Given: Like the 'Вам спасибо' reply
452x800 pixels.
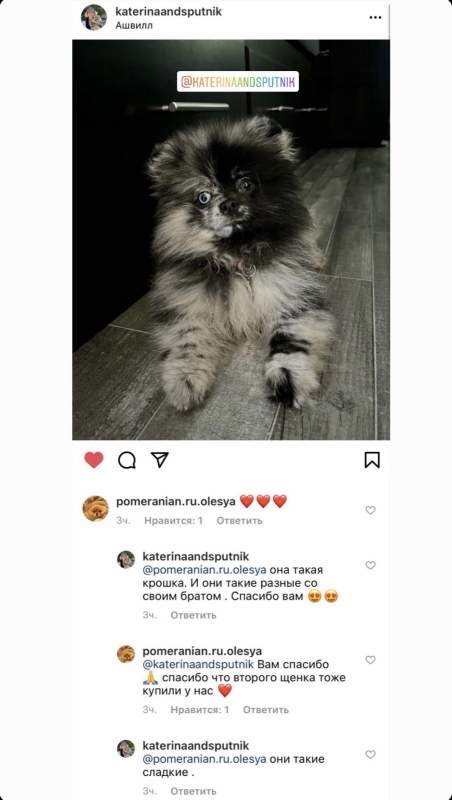Looking at the screenshot, I should [370, 660].
